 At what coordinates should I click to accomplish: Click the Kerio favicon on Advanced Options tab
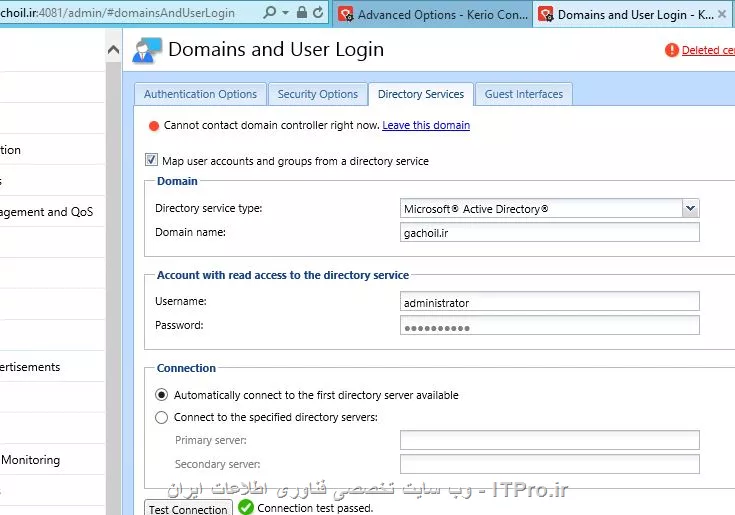(x=346, y=15)
